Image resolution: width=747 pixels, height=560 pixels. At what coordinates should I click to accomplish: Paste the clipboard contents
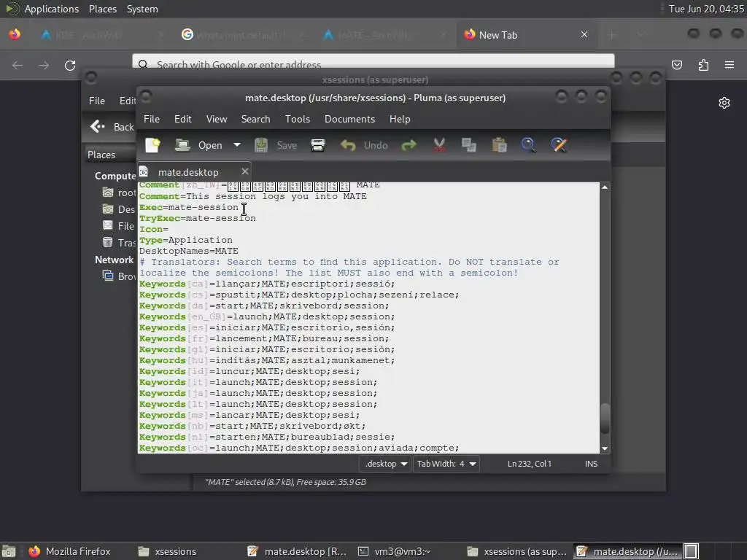[x=499, y=145]
